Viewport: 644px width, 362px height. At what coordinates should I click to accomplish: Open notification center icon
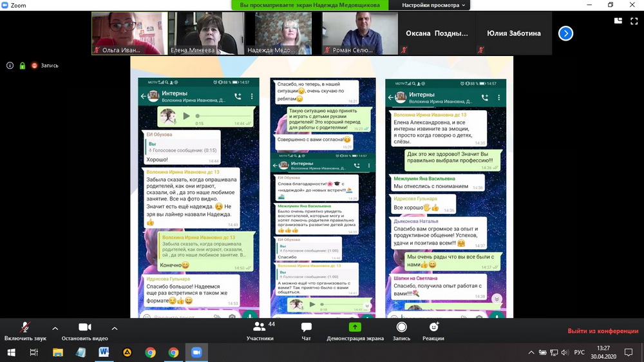click(629, 352)
